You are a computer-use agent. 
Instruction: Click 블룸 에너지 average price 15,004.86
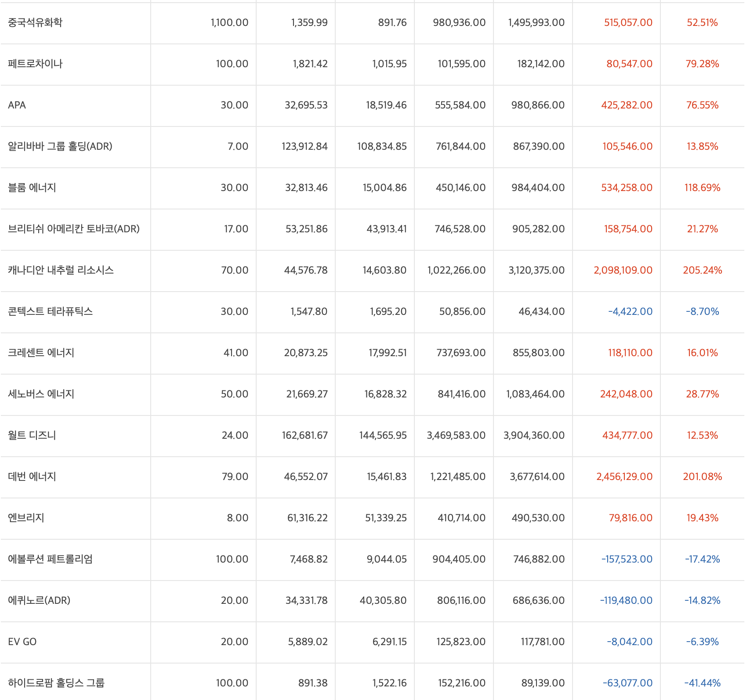pos(384,188)
